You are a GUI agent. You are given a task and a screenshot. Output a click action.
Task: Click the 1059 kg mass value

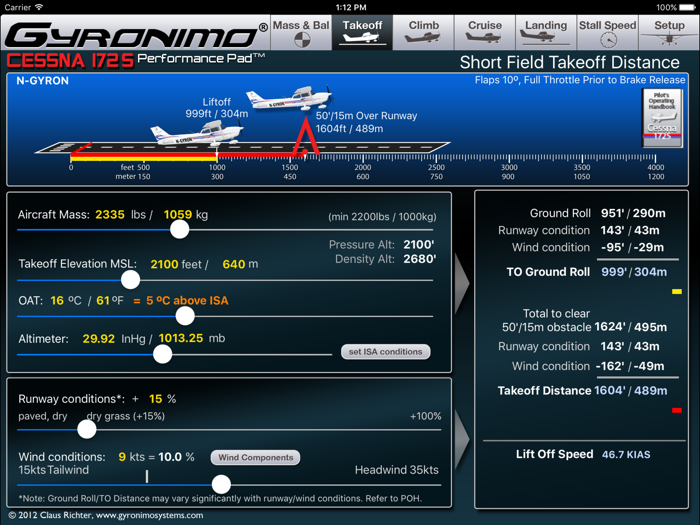178,215
